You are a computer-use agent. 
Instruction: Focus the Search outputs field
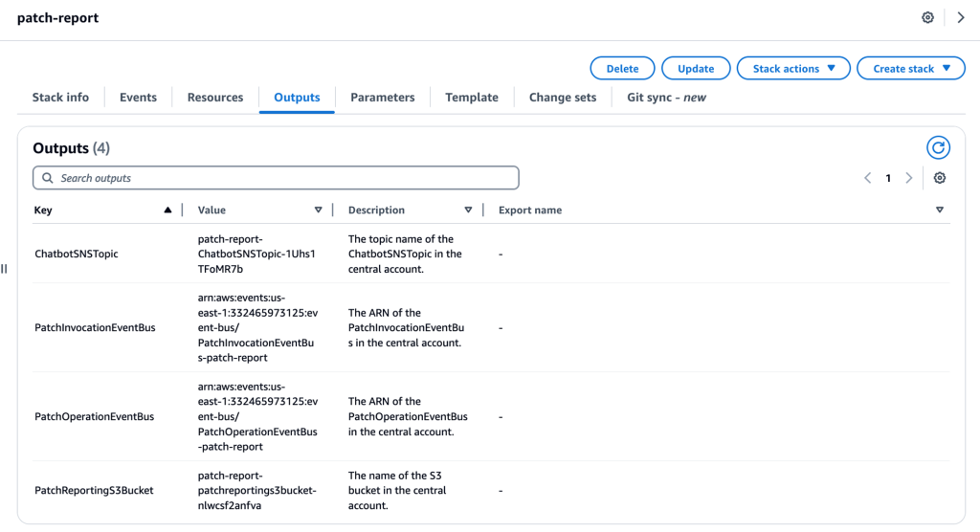click(276, 178)
